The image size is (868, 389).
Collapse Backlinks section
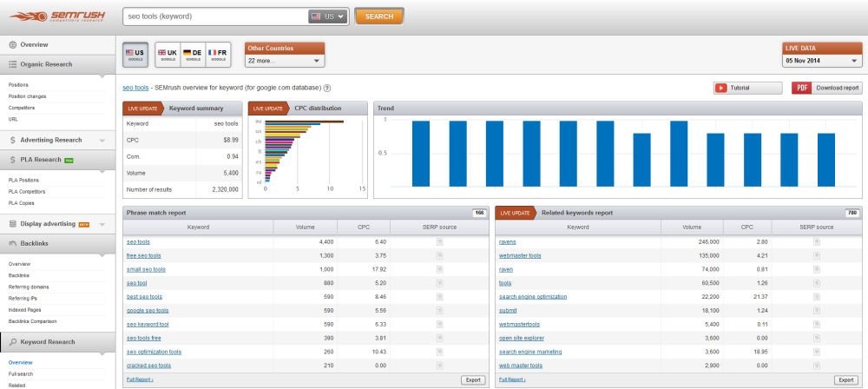tap(57, 244)
